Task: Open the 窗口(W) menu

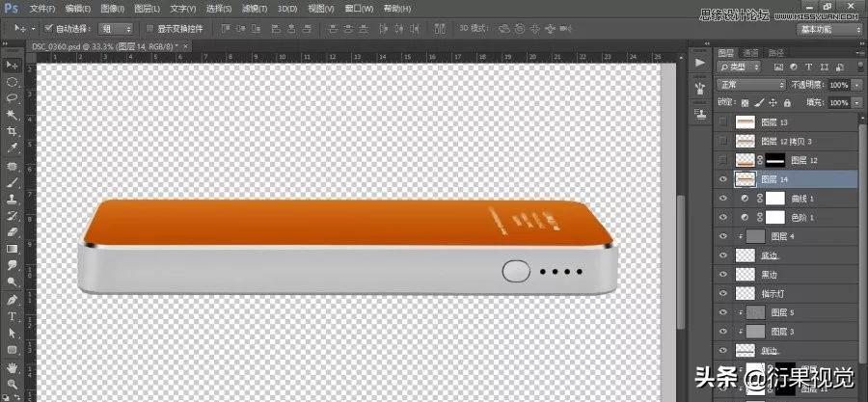Action: coord(360,9)
